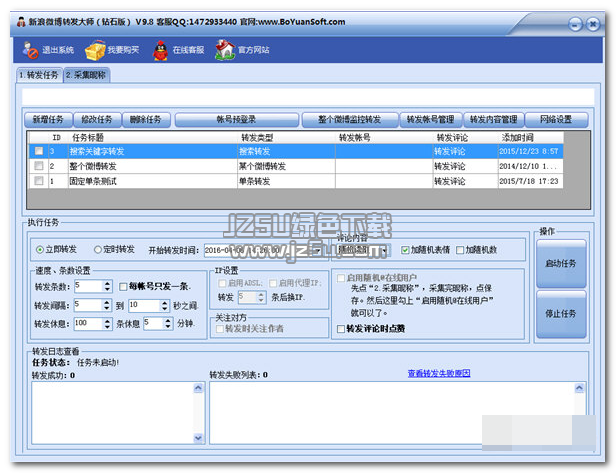The height and width of the screenshot is (473, 616).
Task: Click the 转发间隔 minimum value spinner
Action: click(106, 305)
